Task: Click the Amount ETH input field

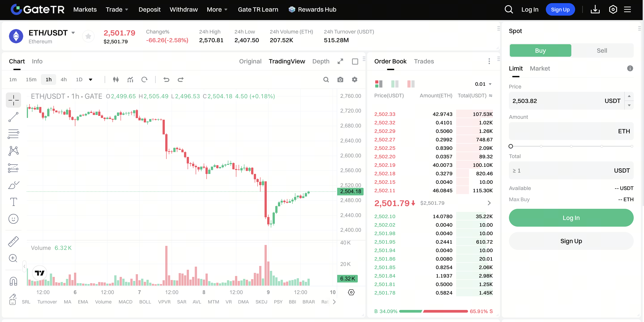Action: click(x=571, y=131)
